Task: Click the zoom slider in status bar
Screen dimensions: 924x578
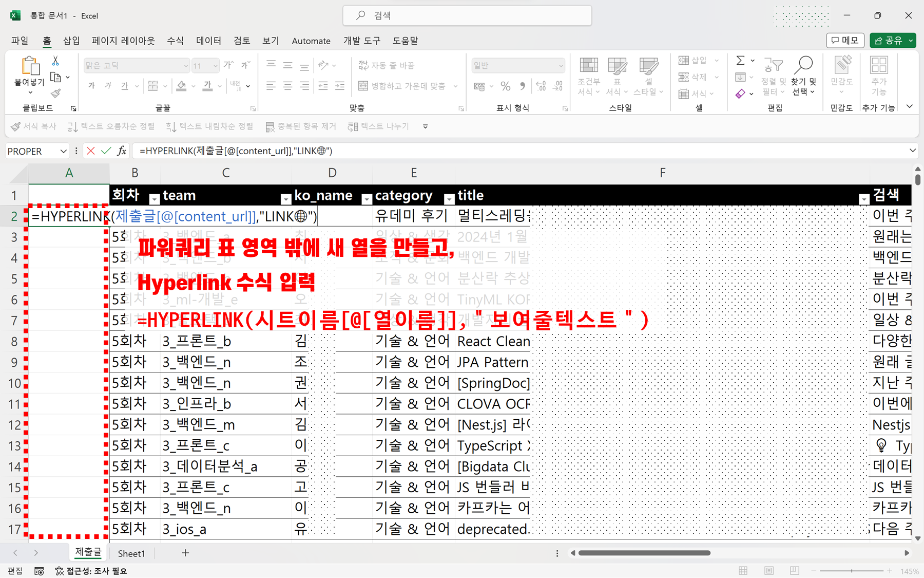Action: pyautogui.click(x=852, y=571)
